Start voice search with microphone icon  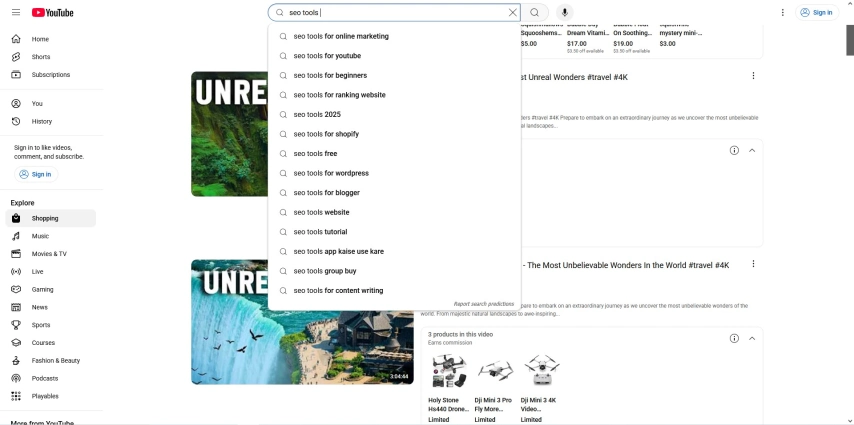click(x=564, y=12)
